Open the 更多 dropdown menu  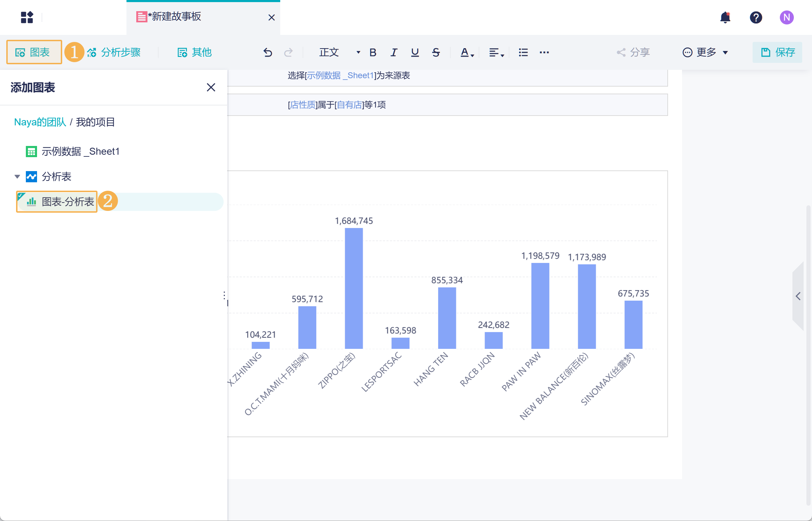(705, 52)
